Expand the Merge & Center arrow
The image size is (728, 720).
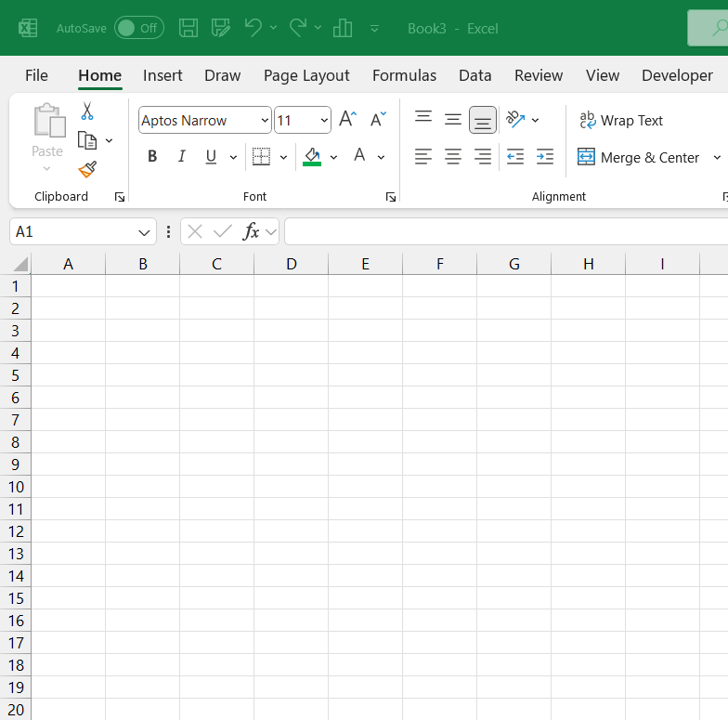click(717, 158)
